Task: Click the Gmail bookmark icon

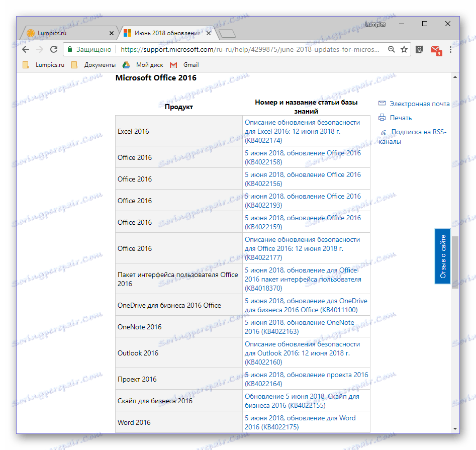Action: pyautogui.click(x=173, y=65)
